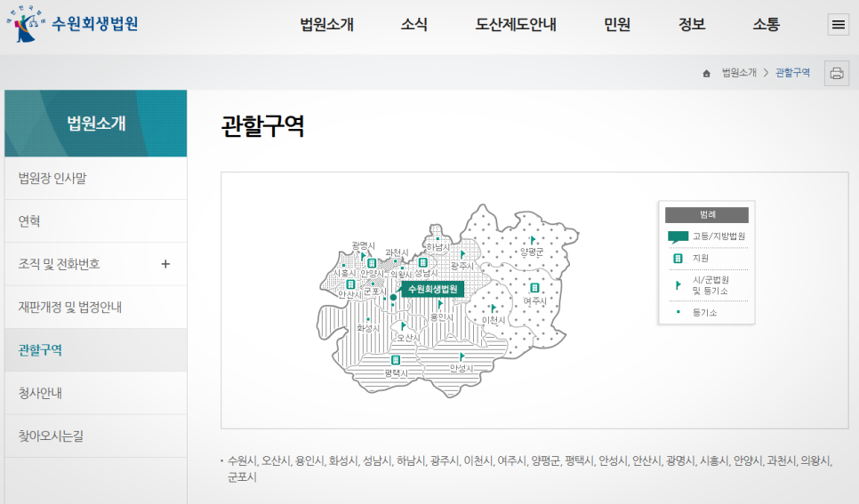The height and width of the screenshot is (504, 859).
Task: Expand the 조직 및 전화번호 submenu
Action: 165,264
